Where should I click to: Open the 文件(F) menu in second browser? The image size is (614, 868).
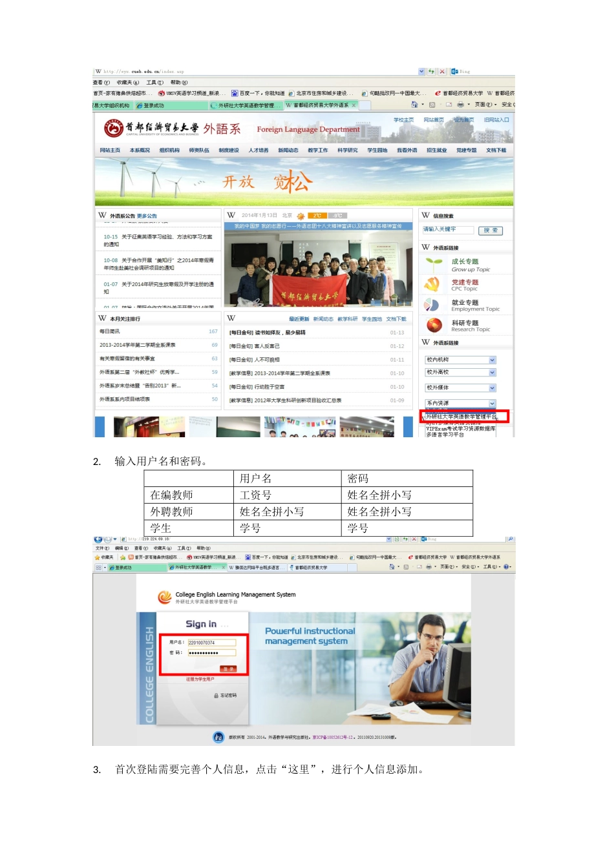coord(102,548)
